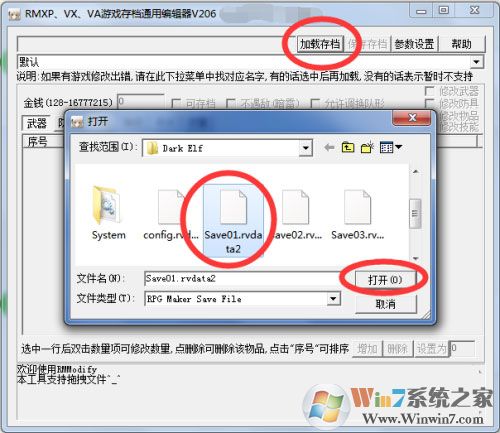Go up one folder level

pos(348,147)
